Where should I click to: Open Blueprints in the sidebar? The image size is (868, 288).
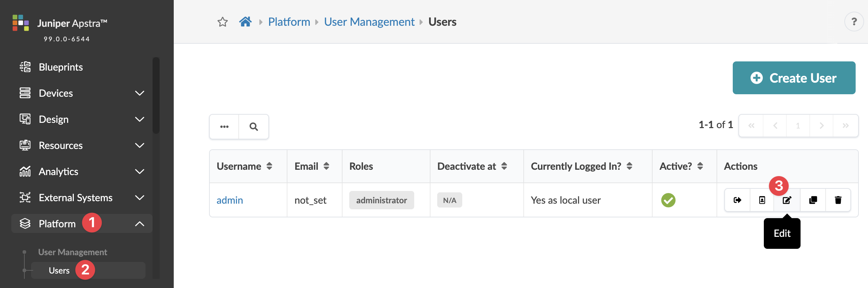[x=61, y=67]
